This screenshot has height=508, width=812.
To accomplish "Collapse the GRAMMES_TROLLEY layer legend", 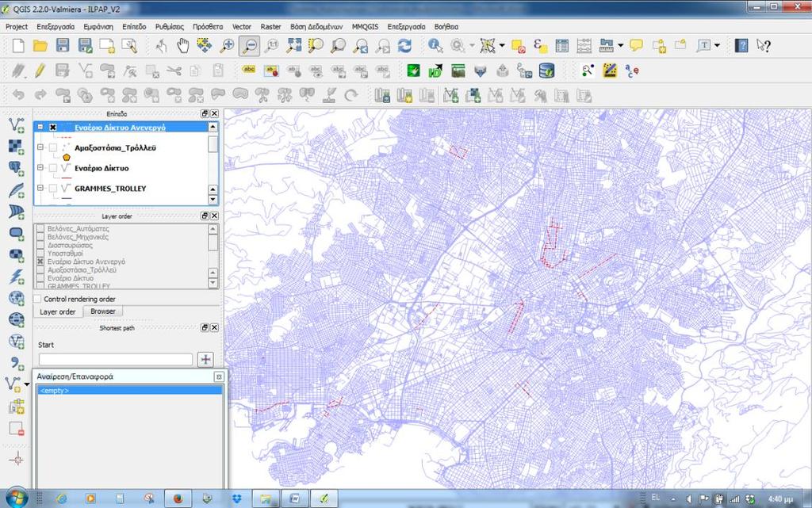I will [40, 188].
